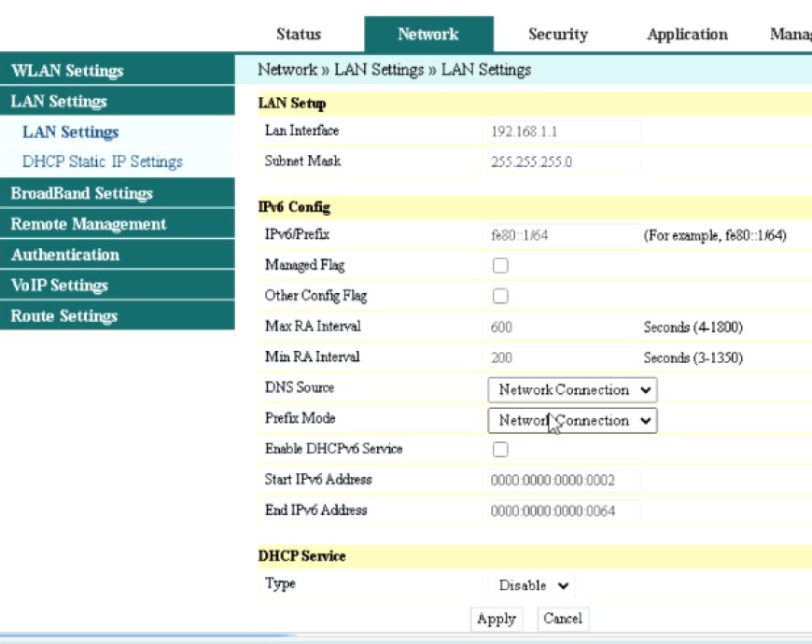Open the DNS Source dropdown
The width and height of the screenshot is (812, 644).
[x=572, y=390]
